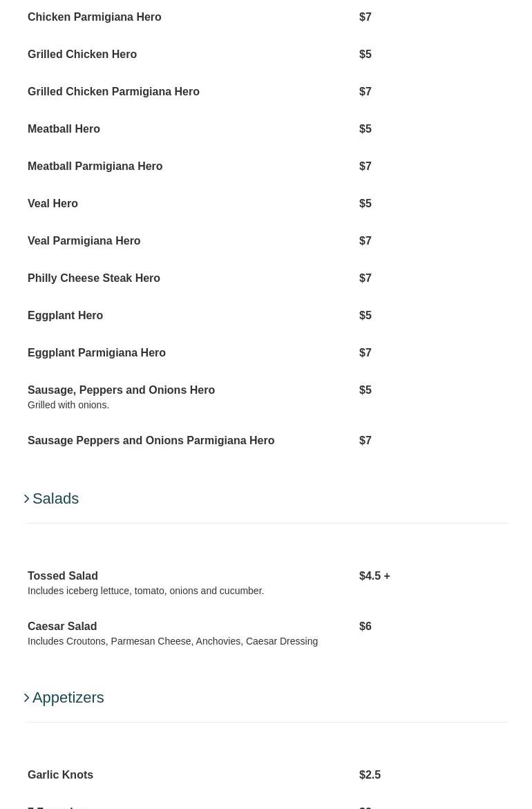Screen dimensions: 532x809
Task: Open Philly Cheese Steak Hero
Action: 93,278
